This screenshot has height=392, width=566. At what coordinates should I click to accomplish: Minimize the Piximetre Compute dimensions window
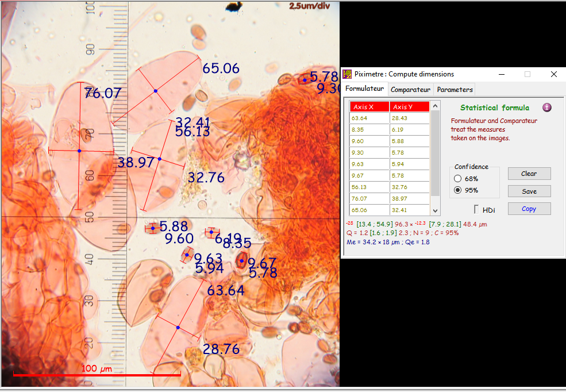tap(501, 74)
